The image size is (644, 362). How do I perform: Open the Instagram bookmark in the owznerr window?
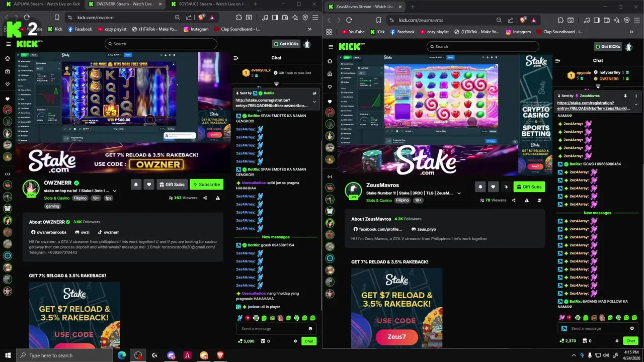coord(196,29)
